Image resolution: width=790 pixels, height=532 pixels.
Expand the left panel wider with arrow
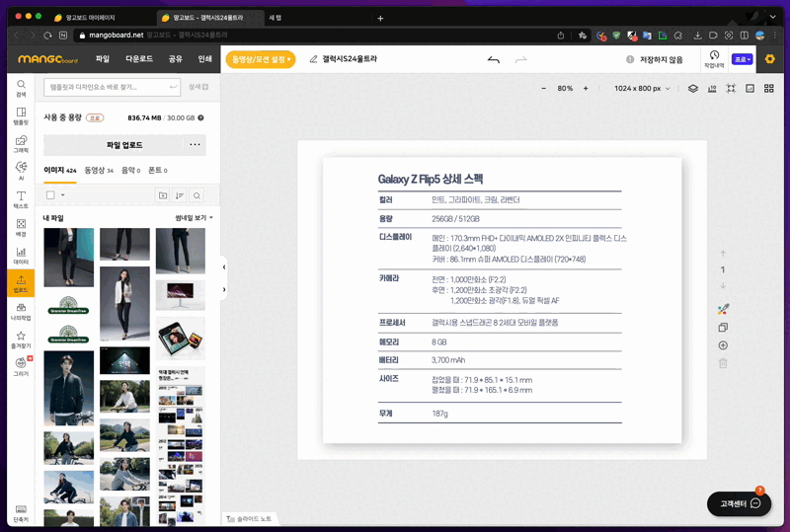[224, 289]
